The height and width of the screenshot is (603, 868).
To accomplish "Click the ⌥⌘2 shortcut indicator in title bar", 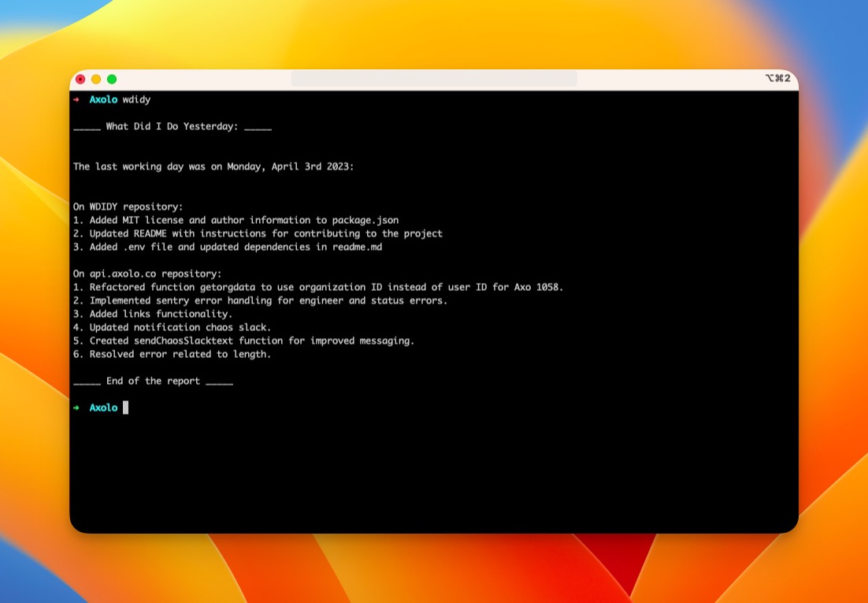I will [777, 78].
